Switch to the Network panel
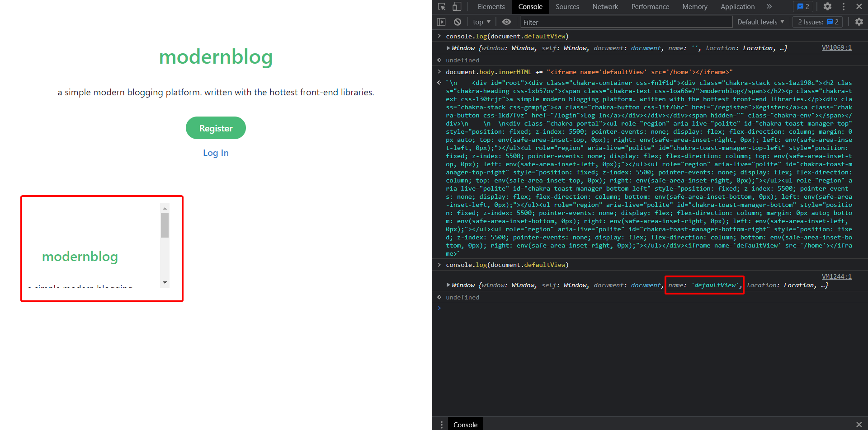The height and width of the screenshot is (430, 868). point(605,6)
